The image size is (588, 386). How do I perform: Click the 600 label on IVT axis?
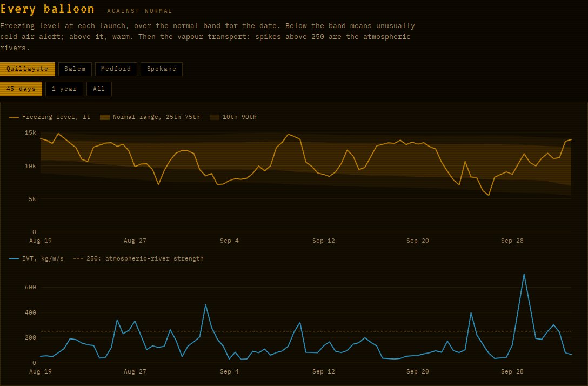point(30,288)
